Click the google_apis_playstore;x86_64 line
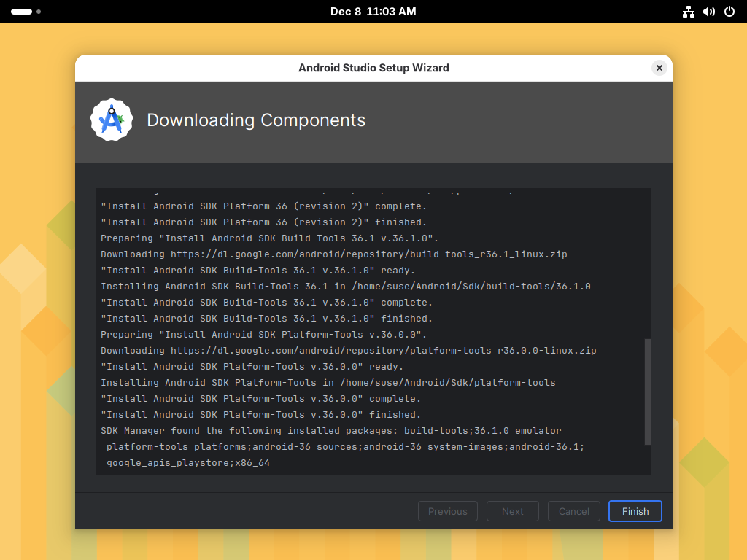 [x=187, y=463]
